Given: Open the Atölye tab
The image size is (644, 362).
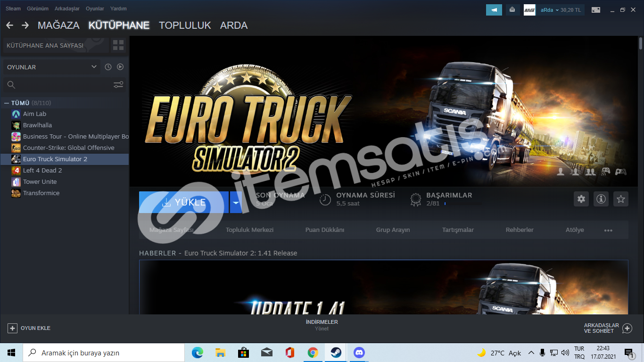Looking at the screenshot, I should click(x=575, y=230).
